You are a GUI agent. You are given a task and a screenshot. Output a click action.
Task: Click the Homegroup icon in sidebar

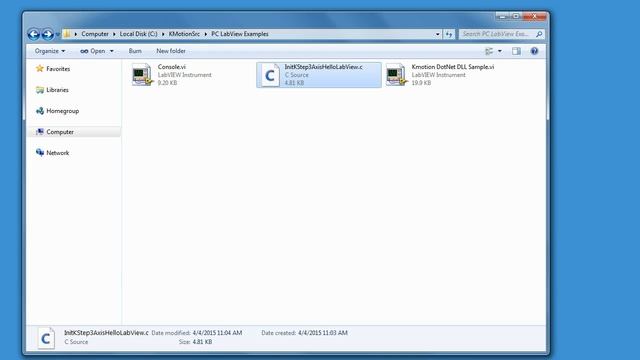point(40,111)
